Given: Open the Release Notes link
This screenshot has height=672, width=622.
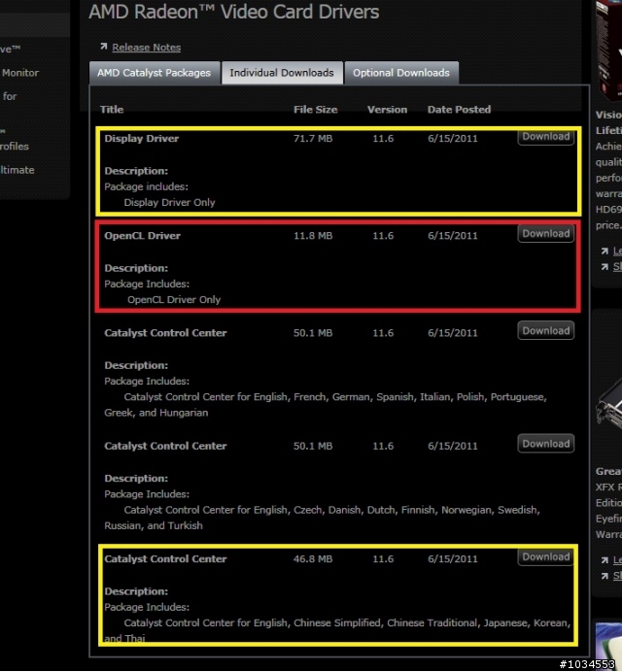Looking at the screenshot, I should pyautogui.click(x=147, y=48).
